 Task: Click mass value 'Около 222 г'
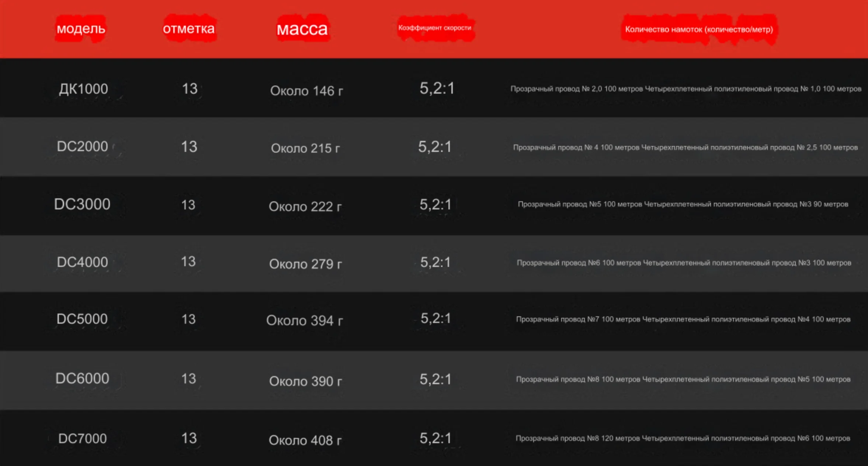(x=305, y=206)
